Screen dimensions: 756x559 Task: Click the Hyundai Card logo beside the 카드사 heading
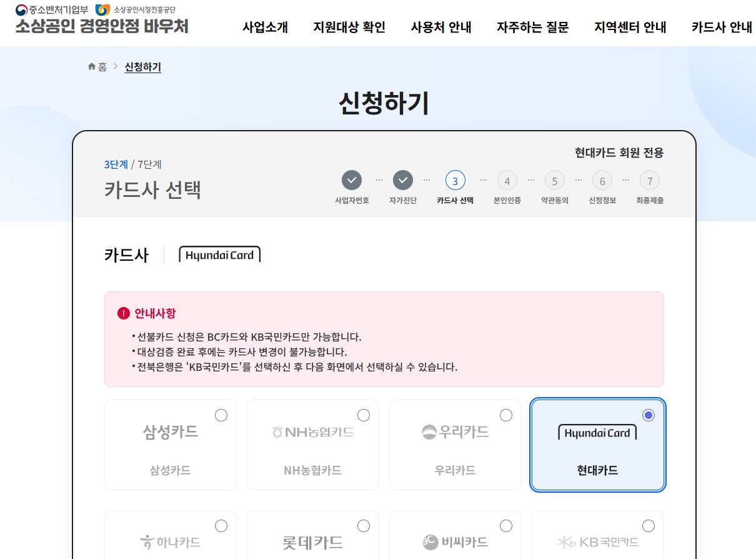click(220, 254)
